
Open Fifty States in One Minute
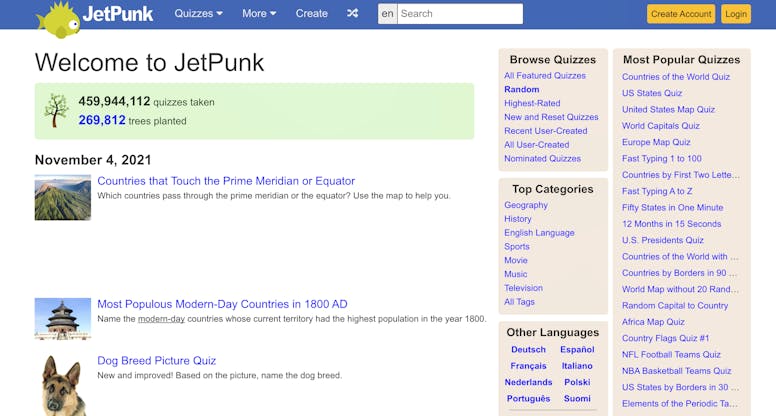pos(673,208)
